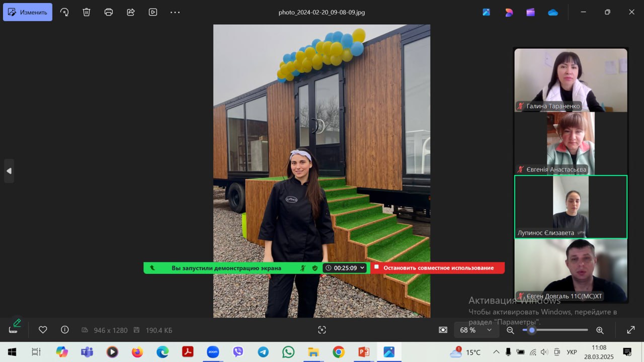
Task: Open WhatsApp from the taskbar
Action: pos(288,352)
